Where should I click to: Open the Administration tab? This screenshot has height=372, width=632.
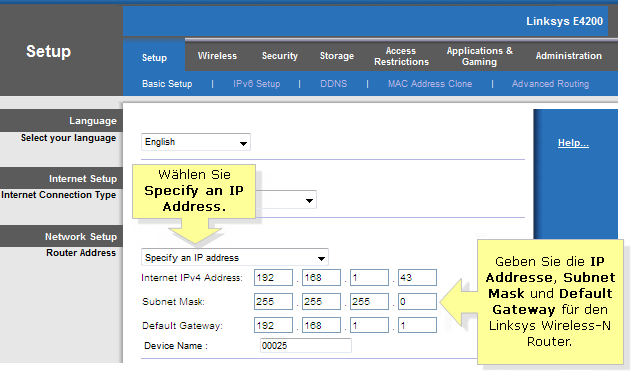coord(569,56)
